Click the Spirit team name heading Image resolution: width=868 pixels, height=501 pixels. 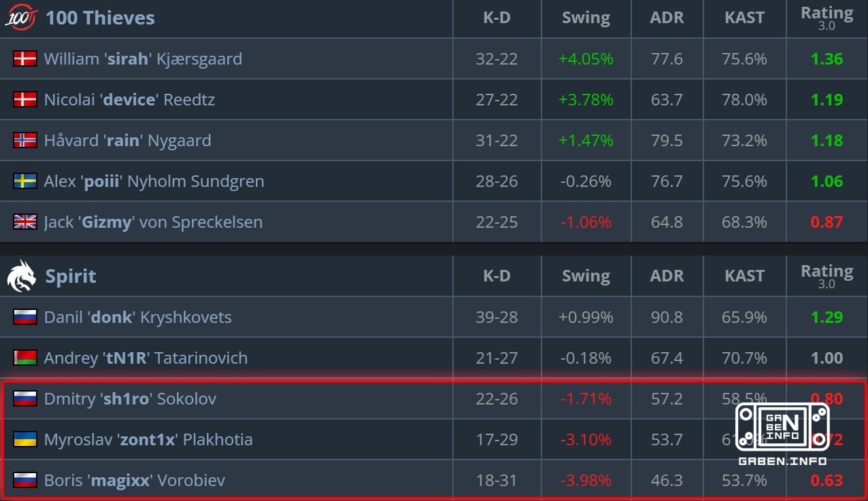pos(71,276)
